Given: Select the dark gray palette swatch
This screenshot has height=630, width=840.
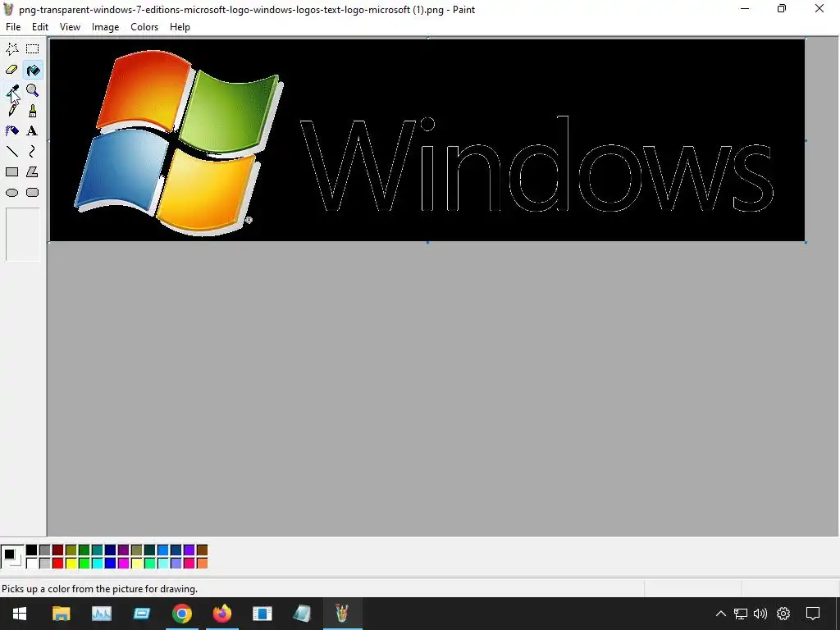Looking at the screenshot, I should (x=44, y=550).
